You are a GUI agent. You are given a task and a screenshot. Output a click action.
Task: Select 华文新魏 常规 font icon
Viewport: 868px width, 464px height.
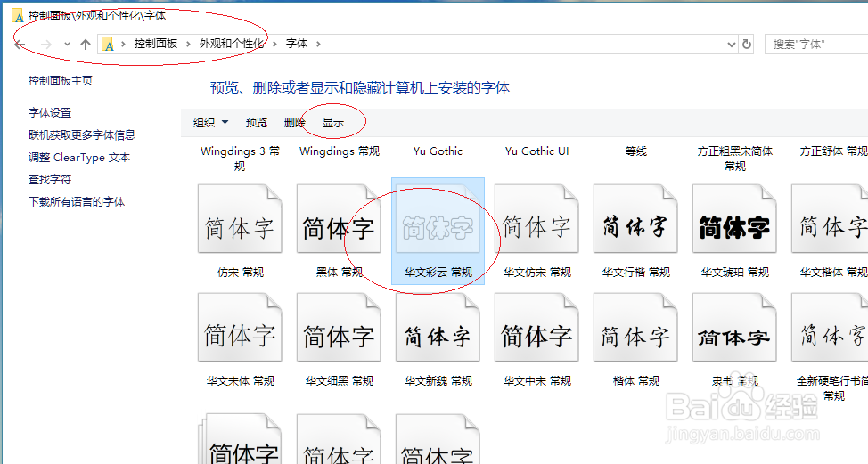pos(438,328)
